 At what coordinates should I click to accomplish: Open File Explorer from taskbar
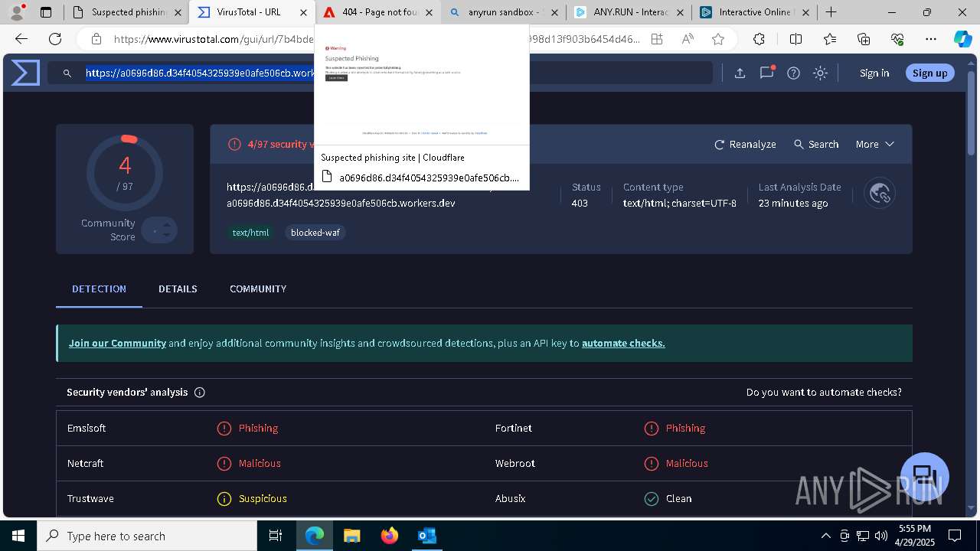[x=351, y=536]
